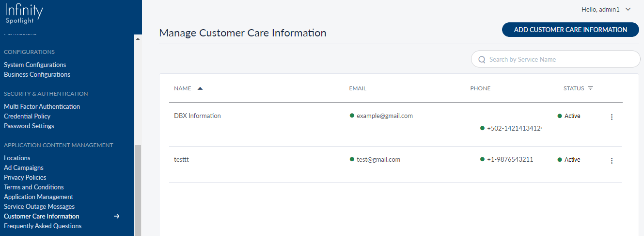Click the arrow beside Customer Care Information
The height and width of the screenshot is (236, 644).
(x=116, y=216)
